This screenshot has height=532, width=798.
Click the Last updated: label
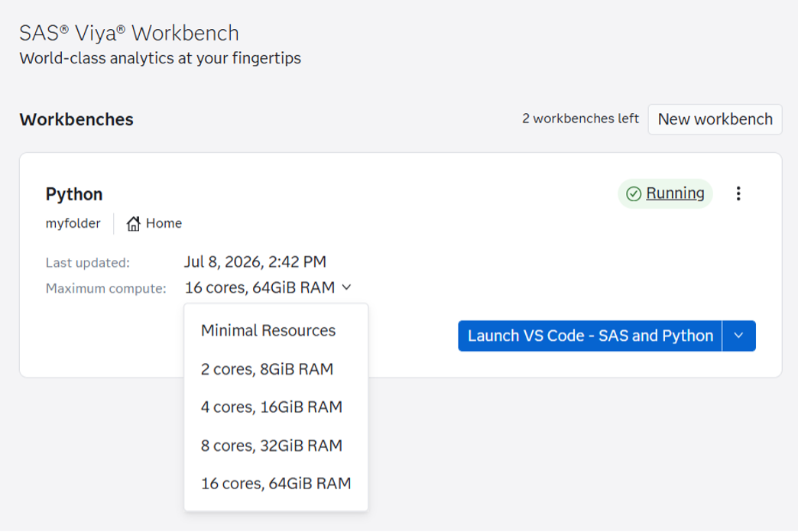(88, 263)
